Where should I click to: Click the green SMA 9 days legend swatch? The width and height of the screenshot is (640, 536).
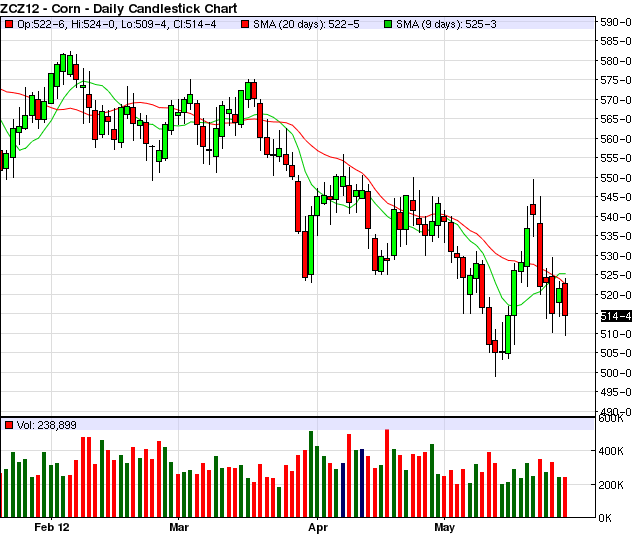pyautogui.click(x=388, y=24)
